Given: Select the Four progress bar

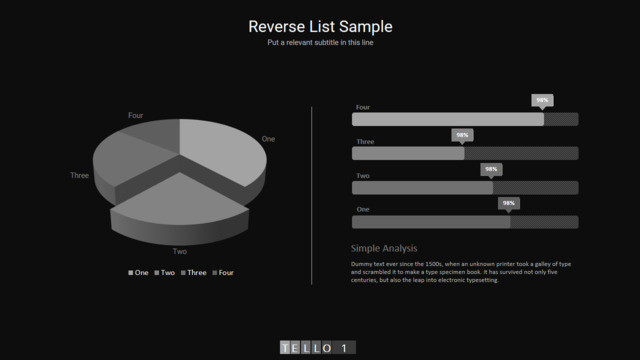Looking at the screenshot, I should point(465,119).
